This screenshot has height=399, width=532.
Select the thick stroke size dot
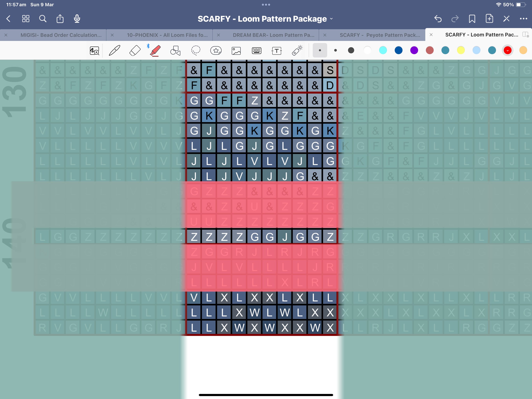[x=351, y=50]
